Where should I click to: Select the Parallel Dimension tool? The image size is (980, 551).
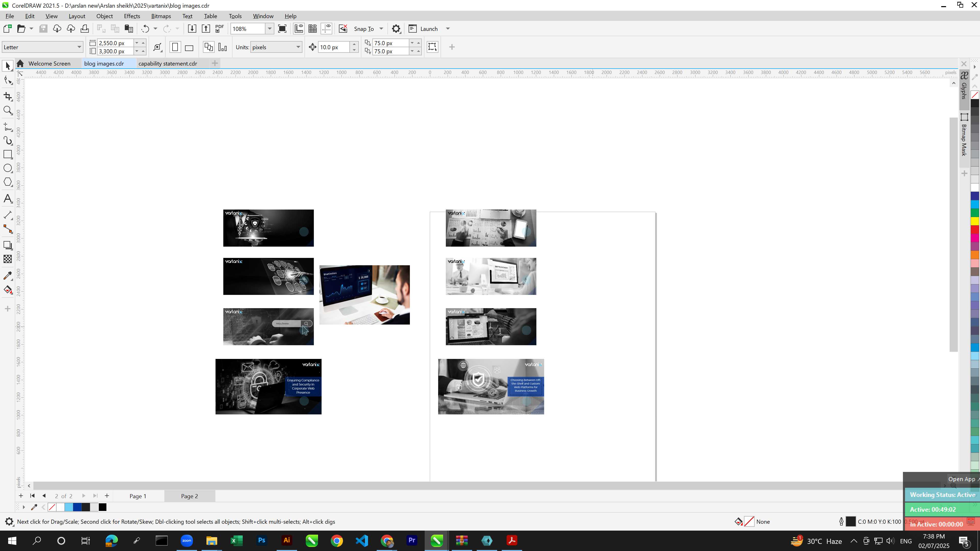pyautogui.click(x=8, y=215)
